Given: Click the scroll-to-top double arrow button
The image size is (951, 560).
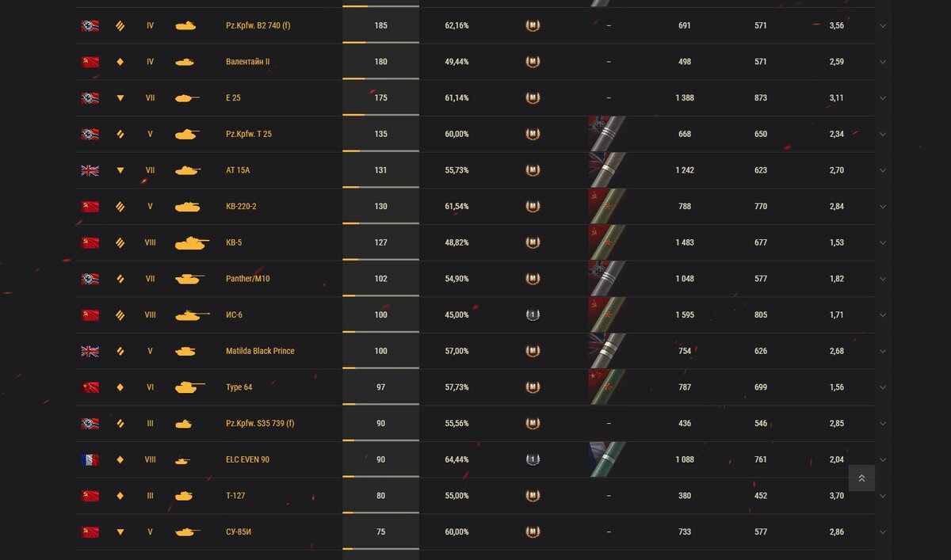Looking at the screenshot, I should [861, 478].
